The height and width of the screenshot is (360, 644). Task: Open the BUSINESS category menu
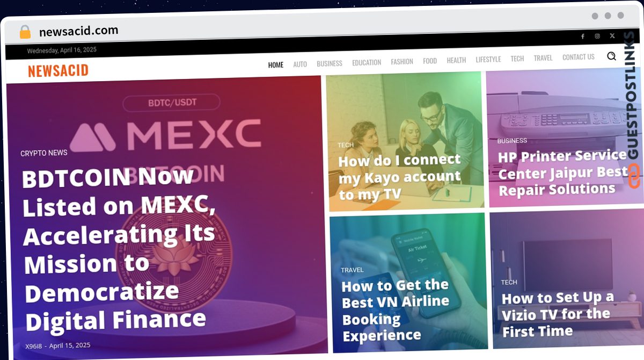click(x=330, y=63)
